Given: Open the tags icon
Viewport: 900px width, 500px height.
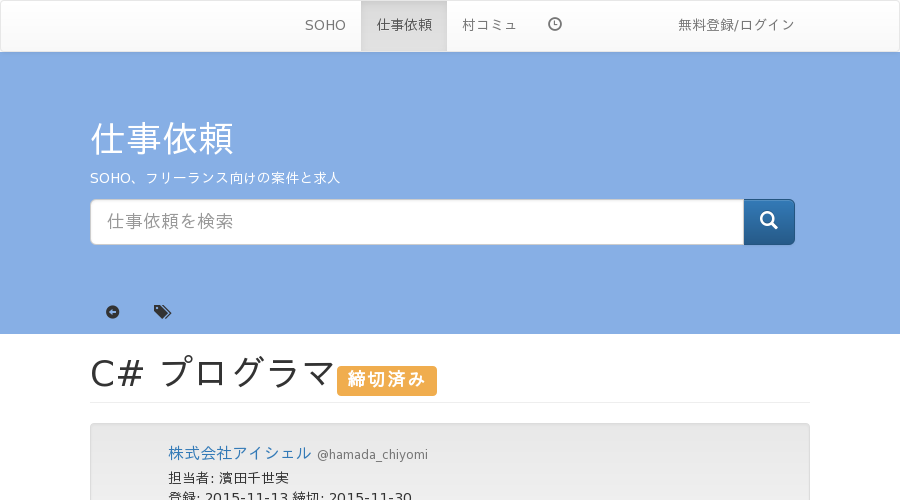Looking at the screenshot, I should click(162, 312).
